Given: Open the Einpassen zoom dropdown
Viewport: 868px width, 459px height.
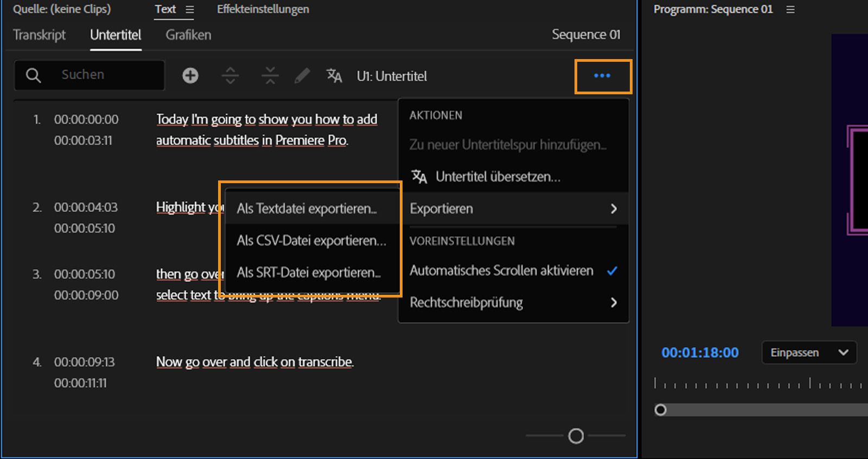Looking at the screenshot, I should click(809, 353).
